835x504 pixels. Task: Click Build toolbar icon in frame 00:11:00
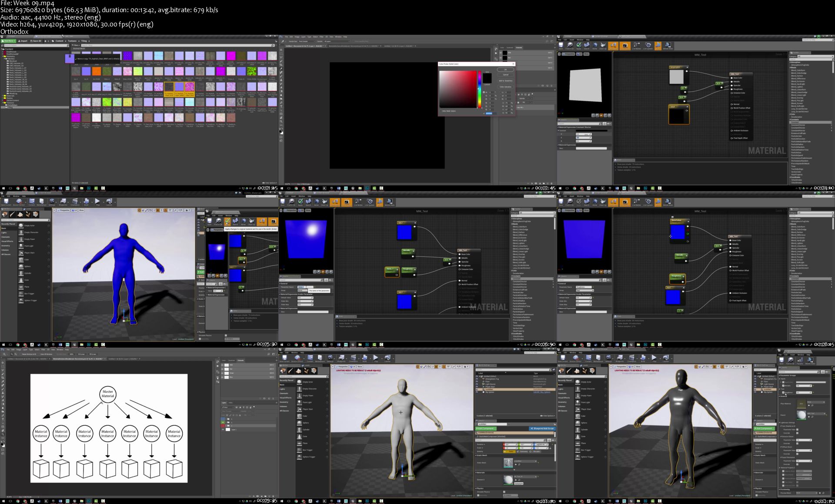pyautogui.click(x=364, y=358)
